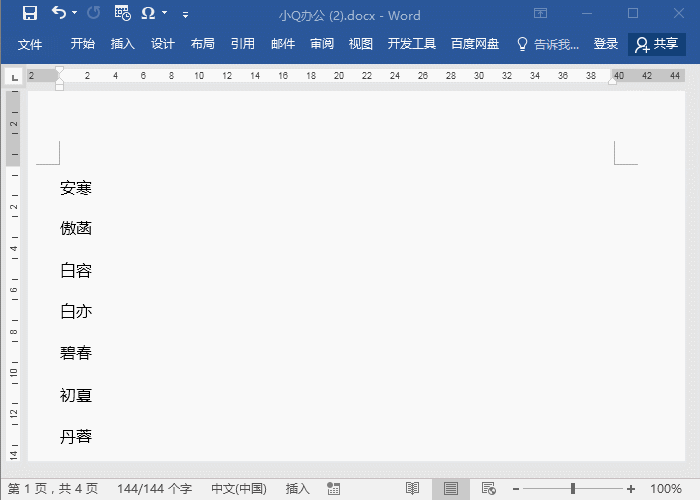The height and width of the screenshot is (500, 700).
Task: Click the 100% zoom level
Action: [665, 489]
